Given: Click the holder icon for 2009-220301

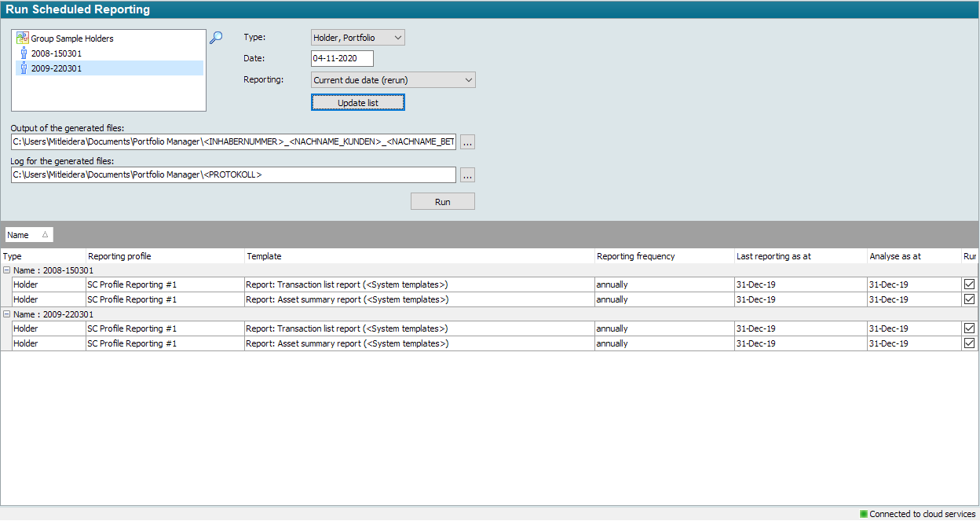Looking at the screenshot, I should [23, 68].
